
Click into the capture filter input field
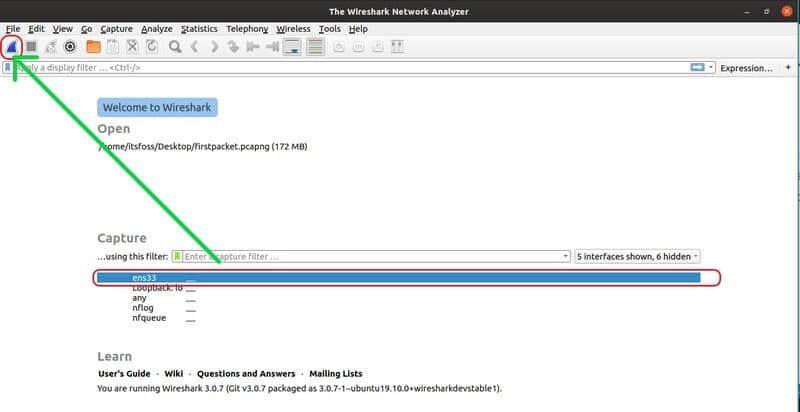pos(370,256)
